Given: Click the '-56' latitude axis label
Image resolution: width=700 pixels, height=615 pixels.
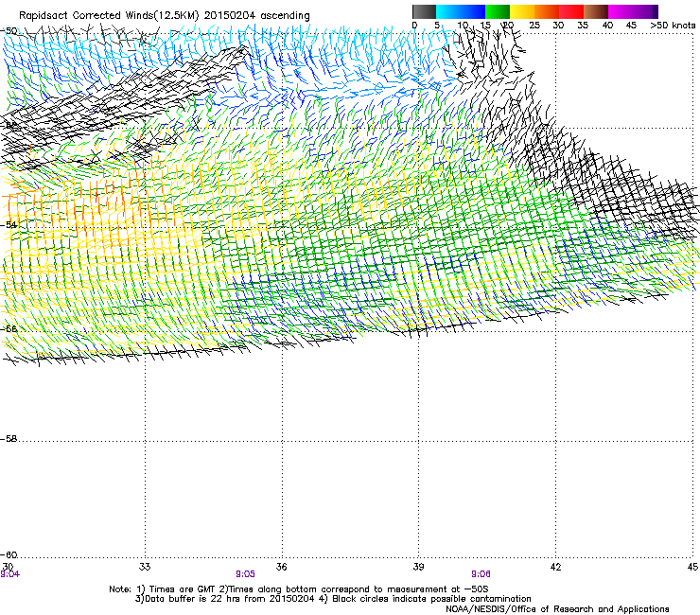Looking at the screenshot, I should tap(9, 328).
